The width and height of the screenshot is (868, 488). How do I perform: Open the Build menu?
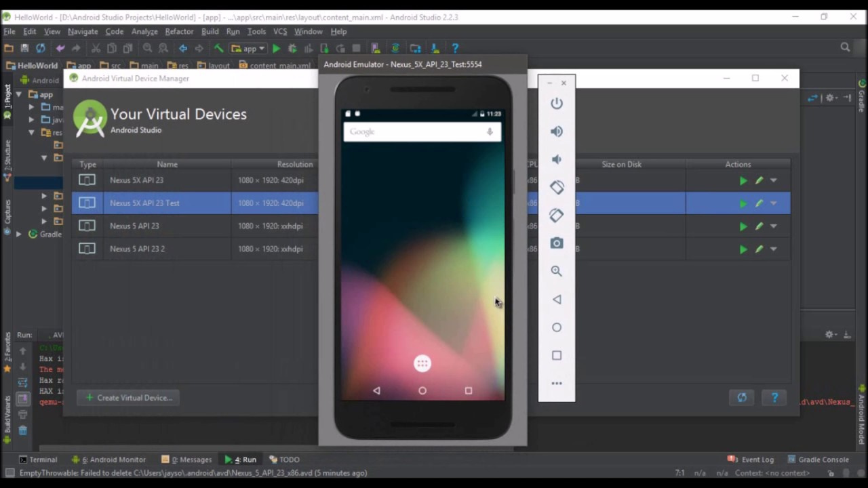coord(210,31)
